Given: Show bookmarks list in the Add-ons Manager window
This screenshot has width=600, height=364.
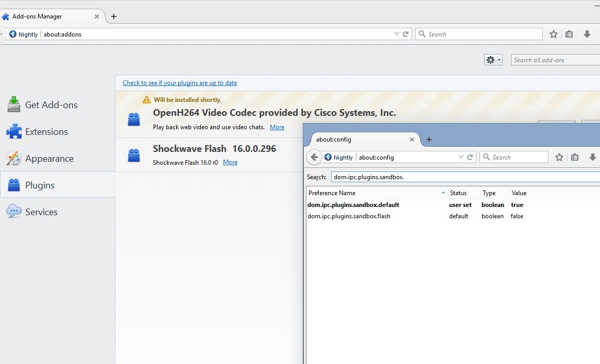Looking at the screenshot, I should (x=569, y=34).
